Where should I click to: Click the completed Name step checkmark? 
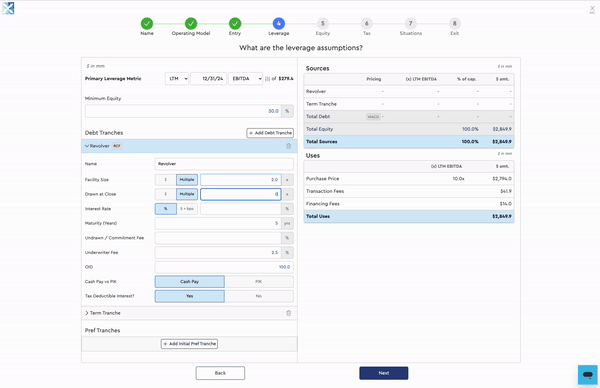147,24
